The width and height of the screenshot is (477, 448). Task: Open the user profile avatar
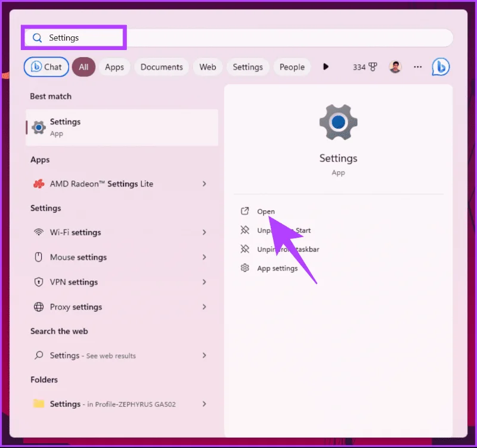(x=395, y=67)
